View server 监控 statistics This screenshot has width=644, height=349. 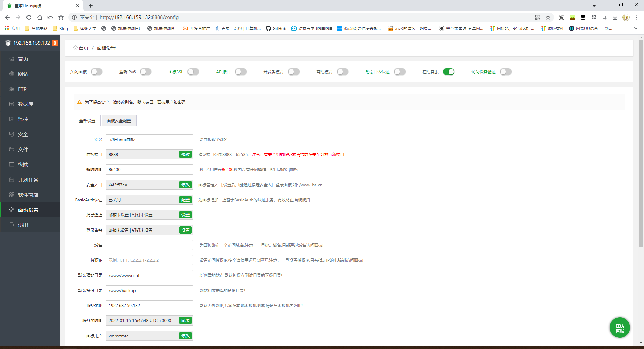tap(22, 119)
